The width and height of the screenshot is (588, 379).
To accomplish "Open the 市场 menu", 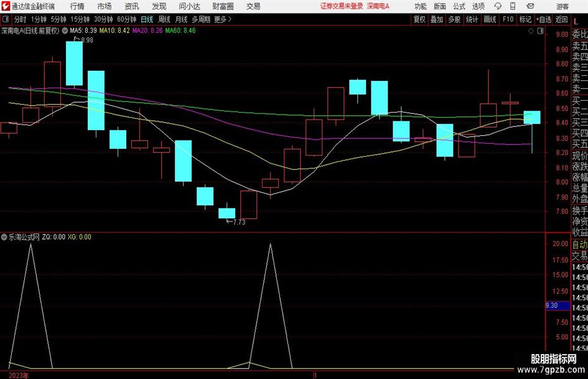I will 105,6.
